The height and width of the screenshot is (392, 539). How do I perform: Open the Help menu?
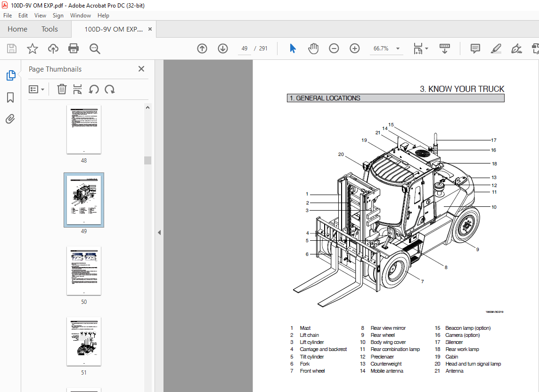click(x=103, y=16)
